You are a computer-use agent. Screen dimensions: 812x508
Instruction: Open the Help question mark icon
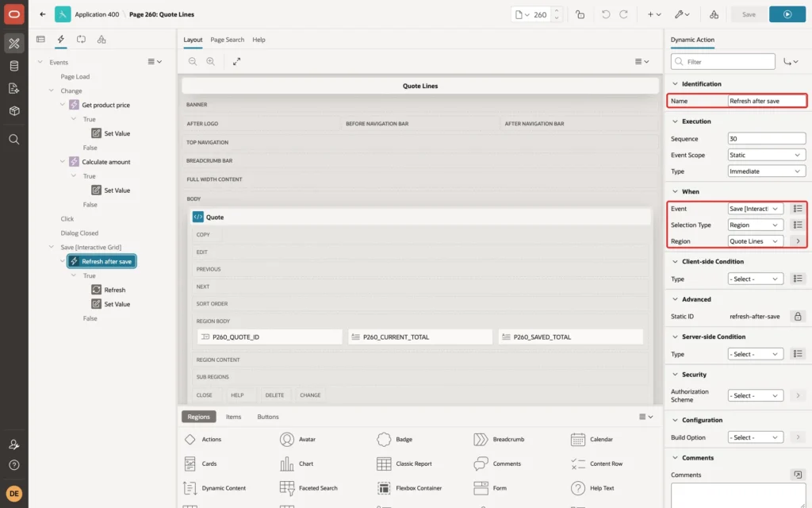tap(14, 465)
